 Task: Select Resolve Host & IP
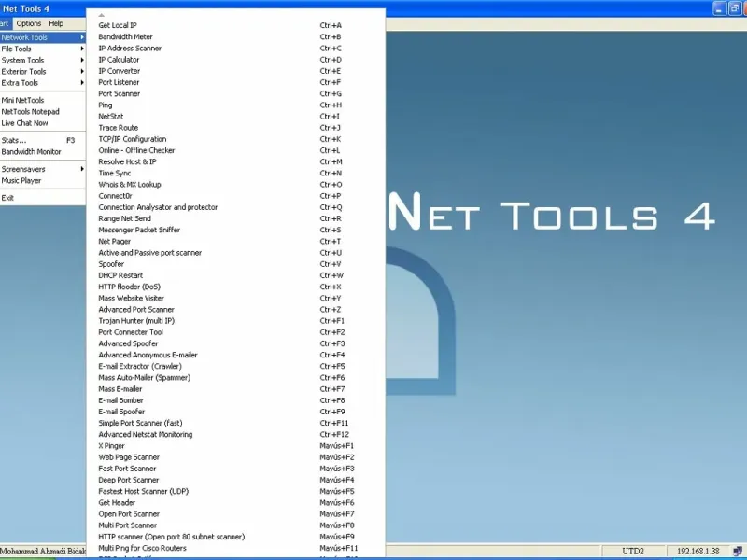click(235, 161)
